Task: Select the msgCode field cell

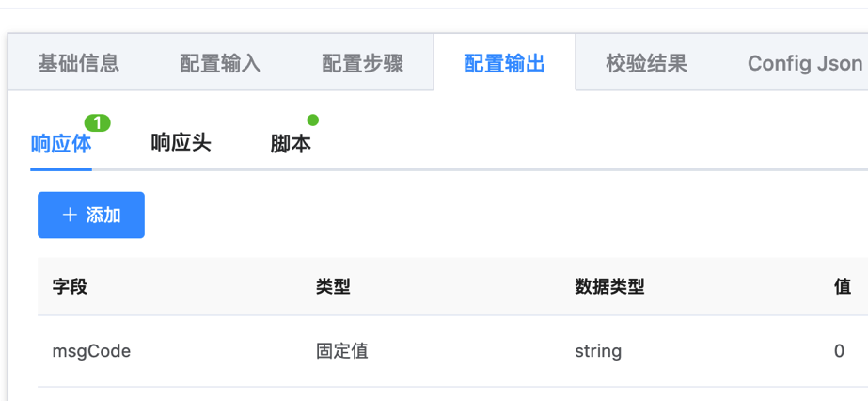Action: (x=91, y=351)
